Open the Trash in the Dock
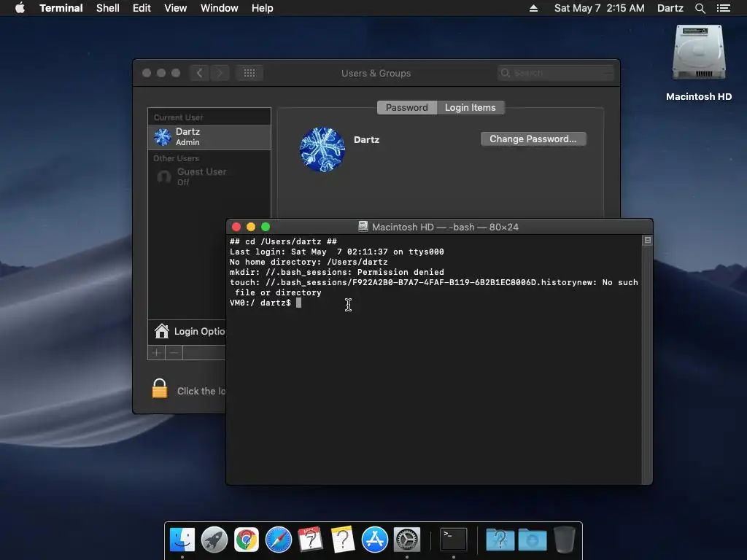This screenshot has width=747, height=560. point(565,540)
